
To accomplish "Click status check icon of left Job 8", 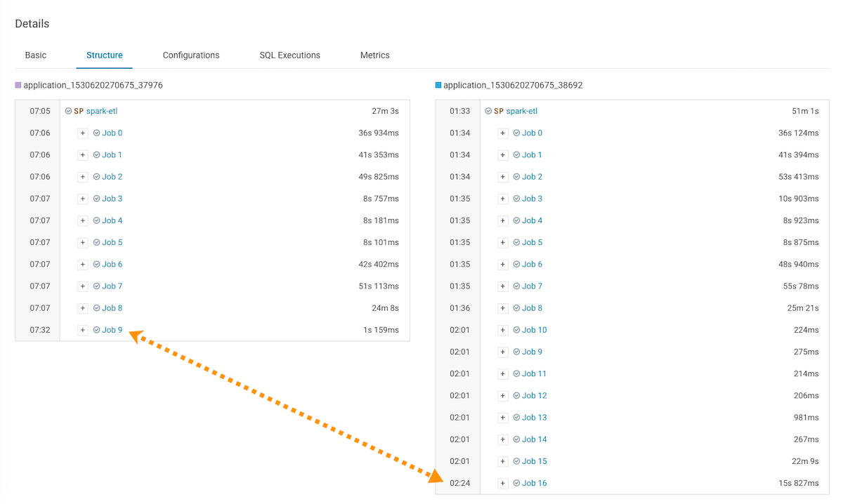I will click(x=97, y=308).
